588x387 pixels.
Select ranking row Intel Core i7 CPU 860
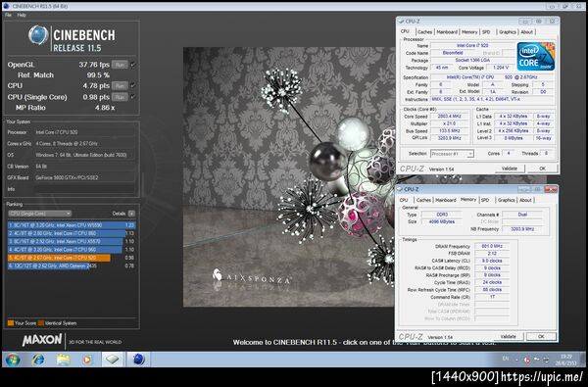coord(72,233)
